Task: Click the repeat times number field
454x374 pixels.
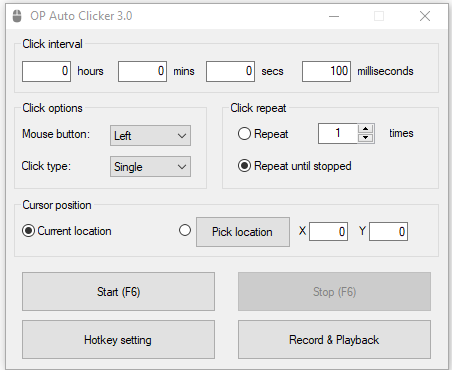Action: click(x=338, y=134)
